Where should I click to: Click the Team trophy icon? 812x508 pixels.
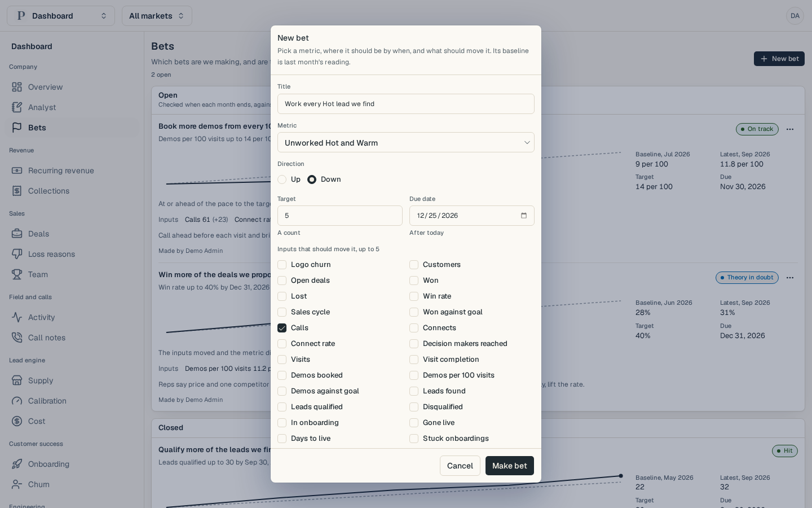(17, 274)
